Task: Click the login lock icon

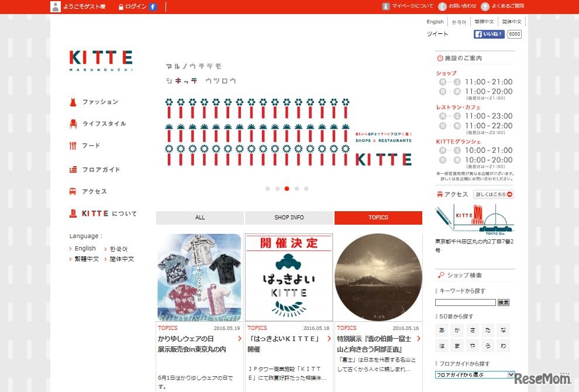Action: tap(120, 7)
